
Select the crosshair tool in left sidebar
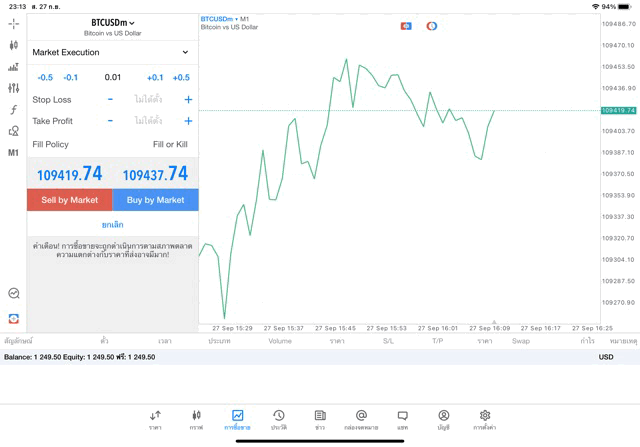tap(13, 23)
